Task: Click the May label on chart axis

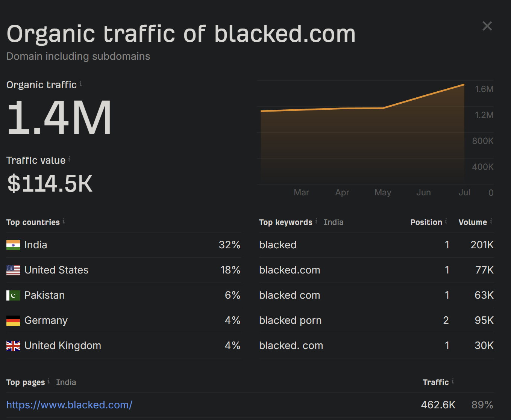Action: point(383,192)
